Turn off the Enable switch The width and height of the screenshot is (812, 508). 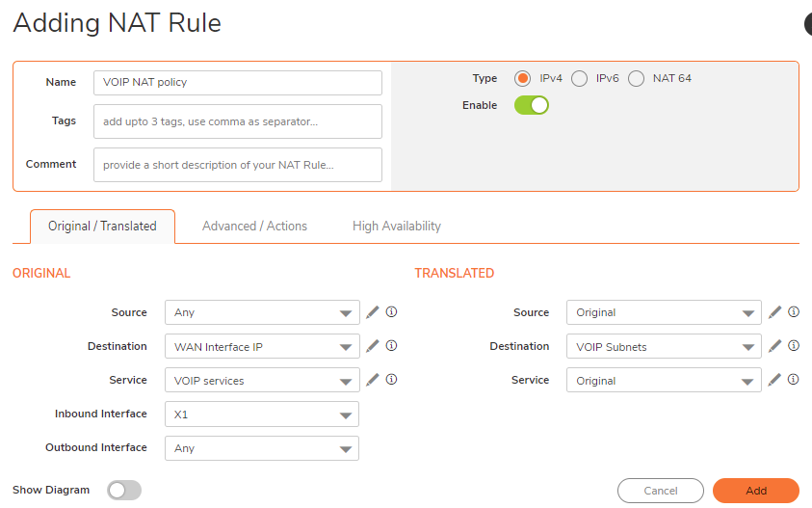pyautogui.click(x=532, y=105)
